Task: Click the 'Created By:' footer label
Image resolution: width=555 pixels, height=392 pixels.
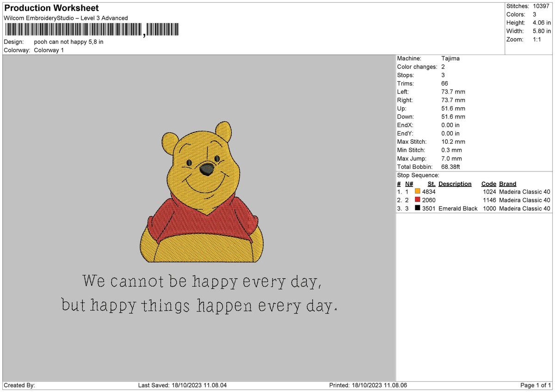Action: 19,385
